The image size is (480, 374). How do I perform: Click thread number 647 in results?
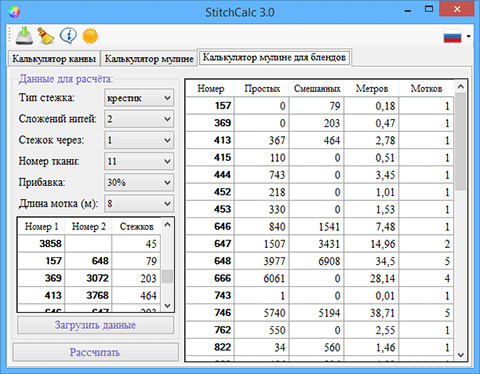point(210,244)
